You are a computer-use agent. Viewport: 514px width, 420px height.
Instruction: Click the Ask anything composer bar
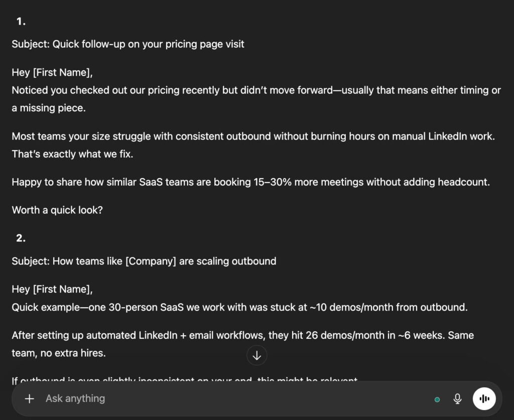[201, 398]
